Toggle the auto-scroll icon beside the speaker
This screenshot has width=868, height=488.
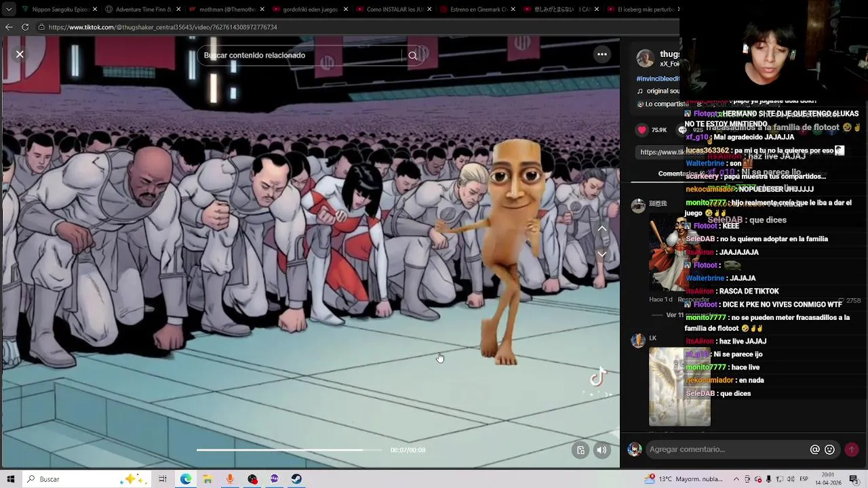(580, 450)
